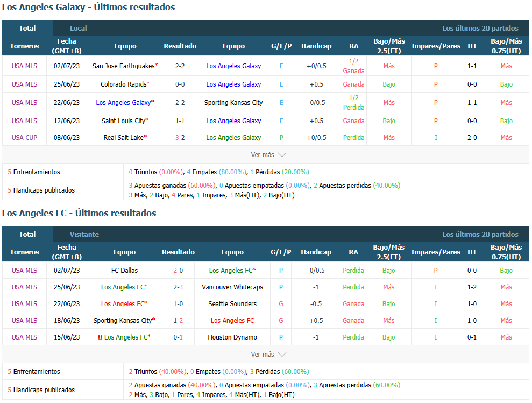Click the 0-0 result in the Colorado Rapids row

(180, 84)
